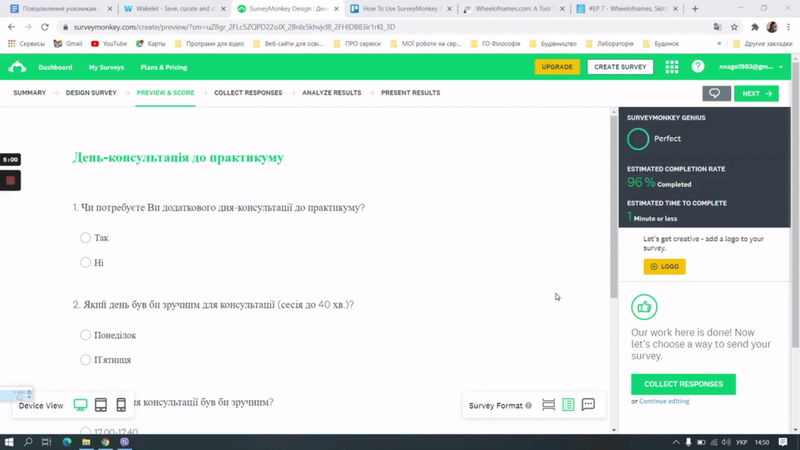Click the yellow Logo button
This screenshot has width=800, height=450.
pyautogui.click(x=664, y=267)
